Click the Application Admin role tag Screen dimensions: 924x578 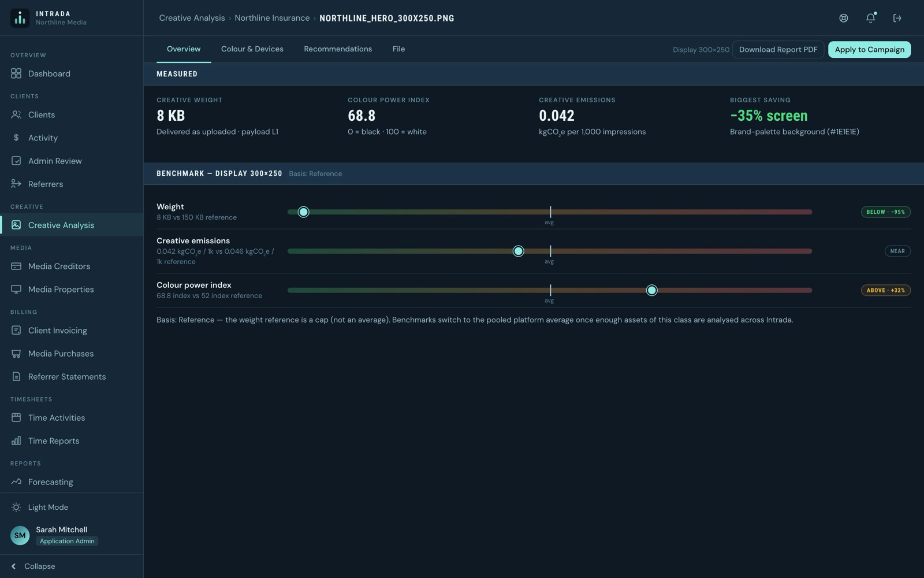[67, 541]
